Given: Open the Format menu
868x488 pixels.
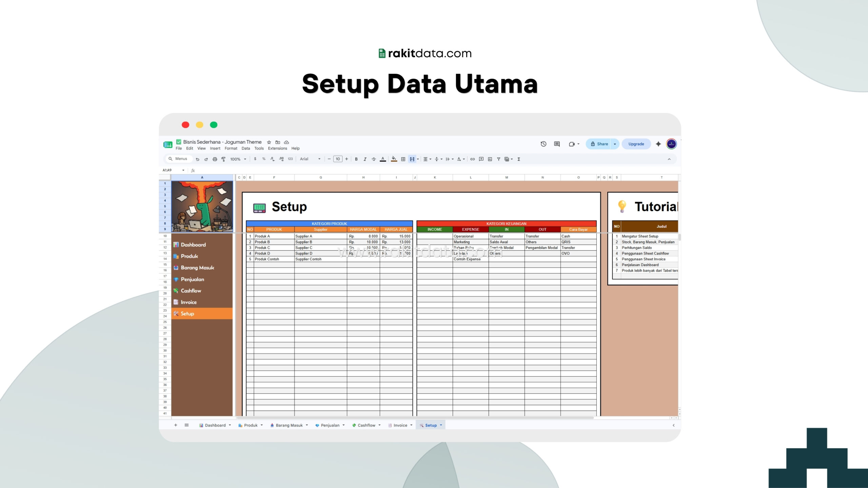Looking at the screenshot, I should click(x=231, y=148).
